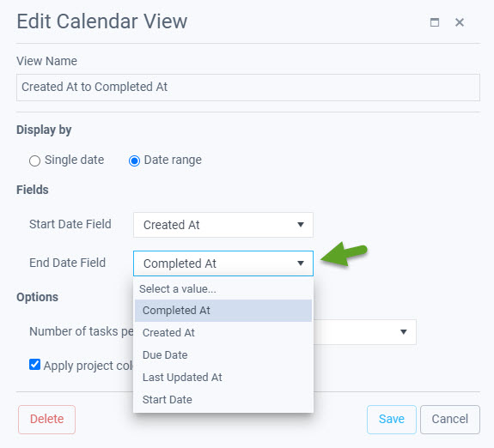This screenshot has width=494, height=448.
Task: Click the Cancel button
Action: click(450, 420)
